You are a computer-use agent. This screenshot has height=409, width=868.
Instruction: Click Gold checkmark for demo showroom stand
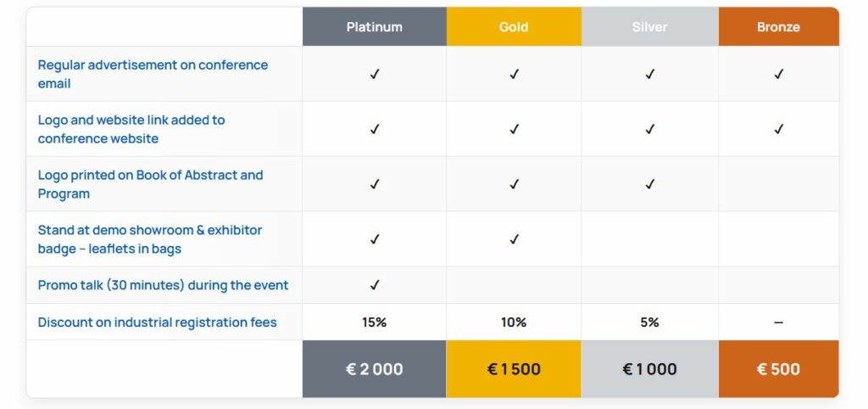[514, 239]
